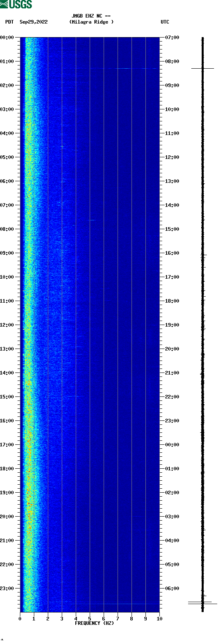Click the UTC timezone label
Screen dimensions: 220x644
pos(165,22)
